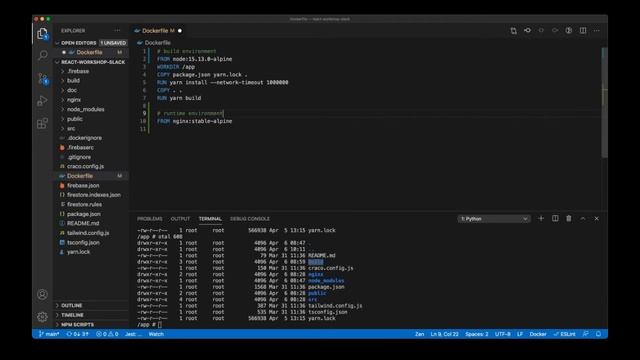Open Dockerfile in Open Editors list
640x360 pixels.
click(89, 52)
